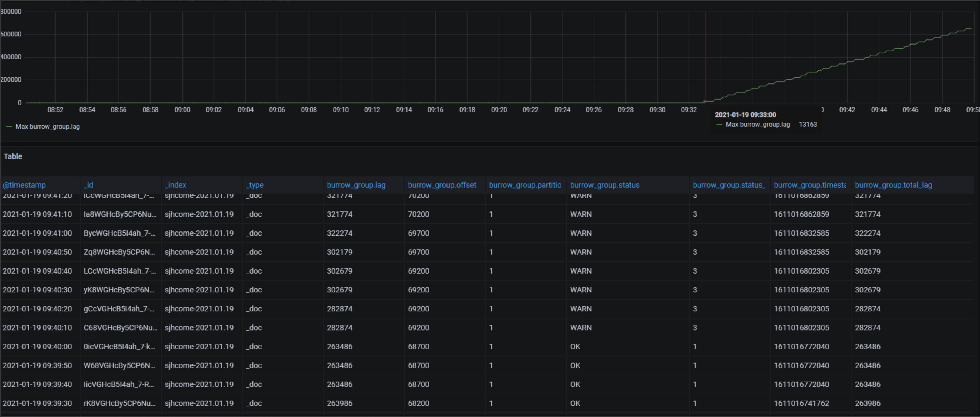Sort by the _type column header
980x417 pixels.
point(255,185)
